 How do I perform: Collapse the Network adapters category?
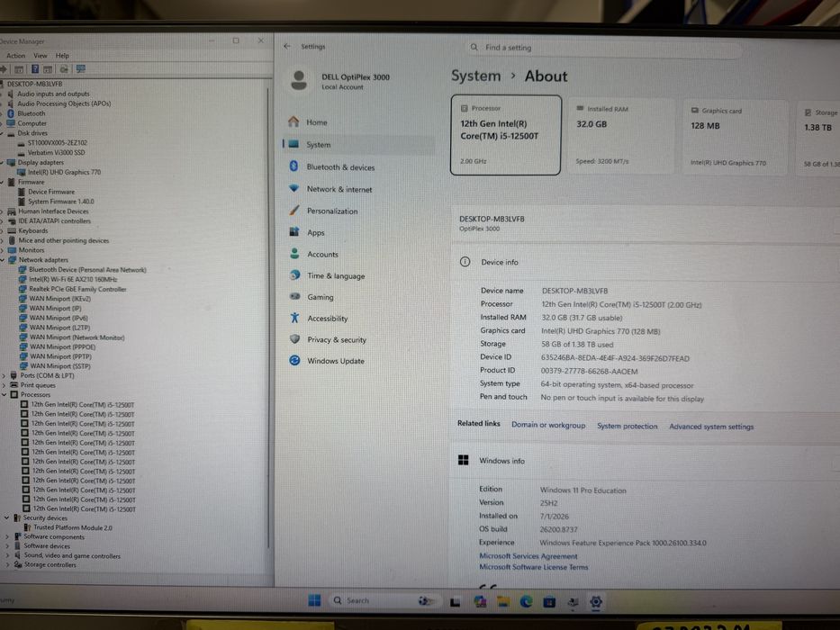click(4, 260)
